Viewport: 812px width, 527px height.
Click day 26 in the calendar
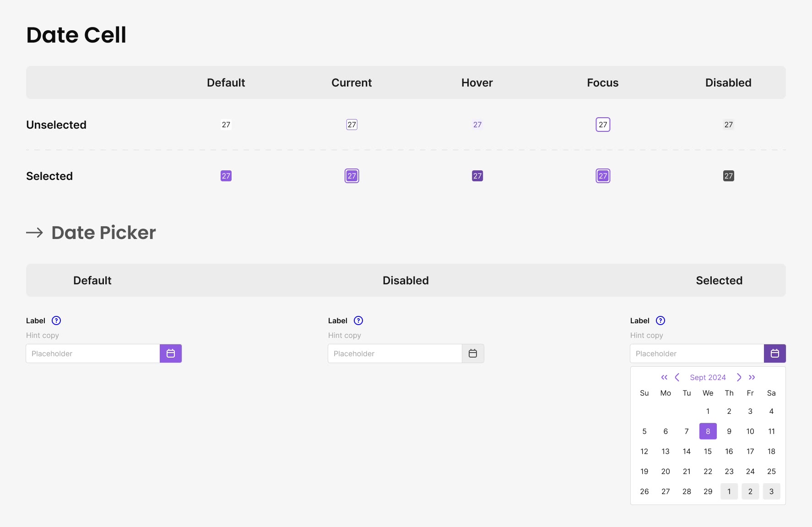(x=644, y=491)
